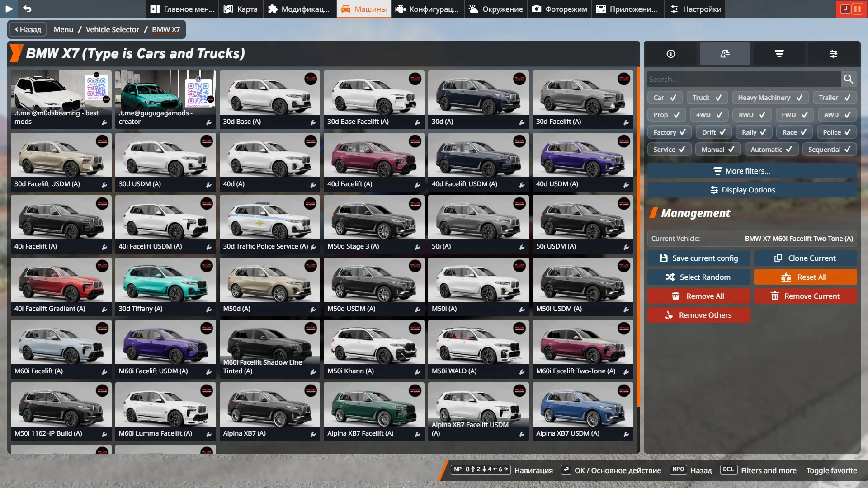Open the Фоторежим tab
868x488 pixels.
point(559,9)
